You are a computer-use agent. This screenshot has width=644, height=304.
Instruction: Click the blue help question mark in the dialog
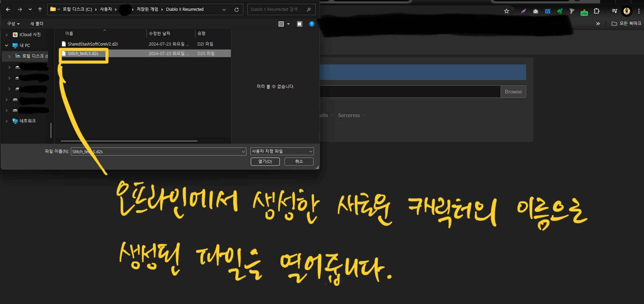click(x=312, y=24)
